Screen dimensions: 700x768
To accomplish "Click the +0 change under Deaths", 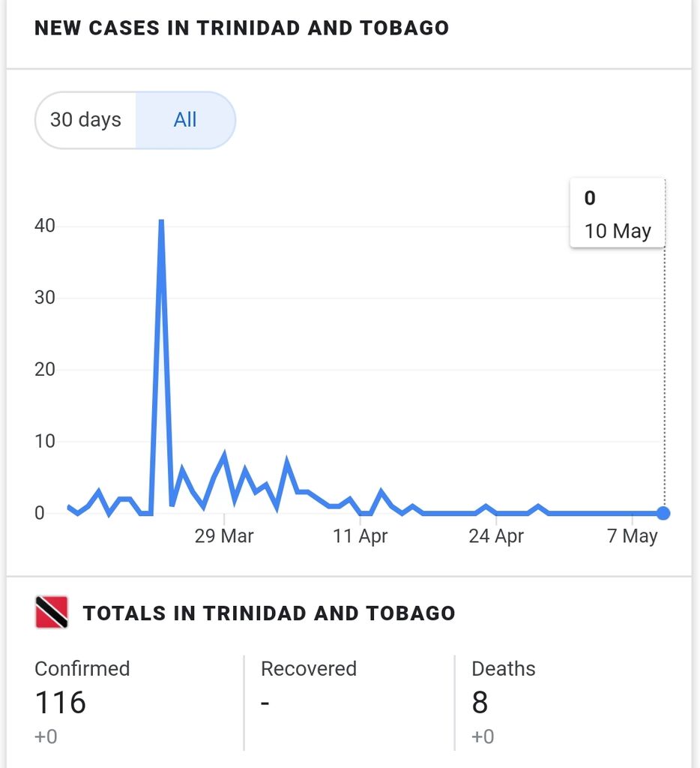I will 483,736.
